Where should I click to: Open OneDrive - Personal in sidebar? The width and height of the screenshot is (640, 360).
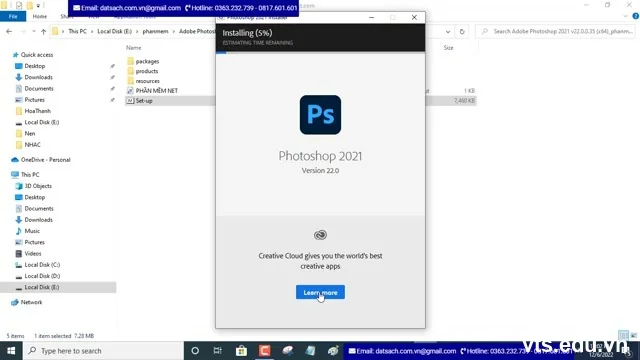pos(45,160)
